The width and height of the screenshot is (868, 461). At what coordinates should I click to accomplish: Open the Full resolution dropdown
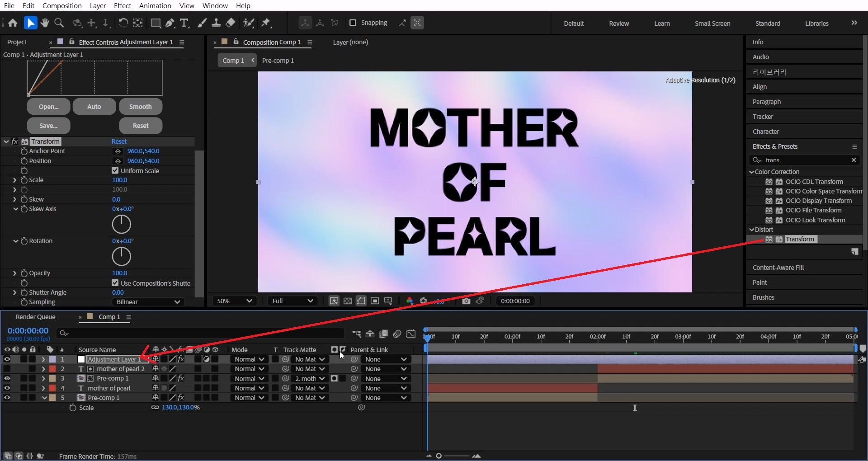(292, 301)
